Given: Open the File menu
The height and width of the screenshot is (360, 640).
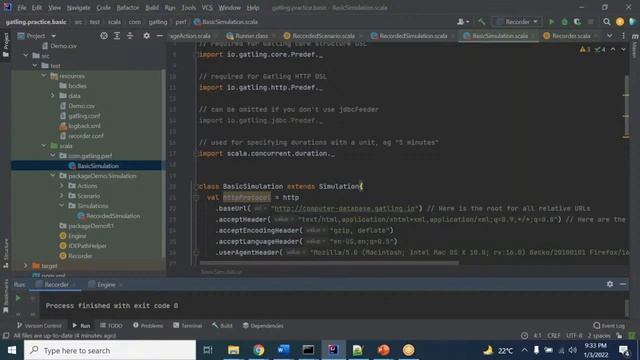Looking at the screenshot, I should 21,8.
